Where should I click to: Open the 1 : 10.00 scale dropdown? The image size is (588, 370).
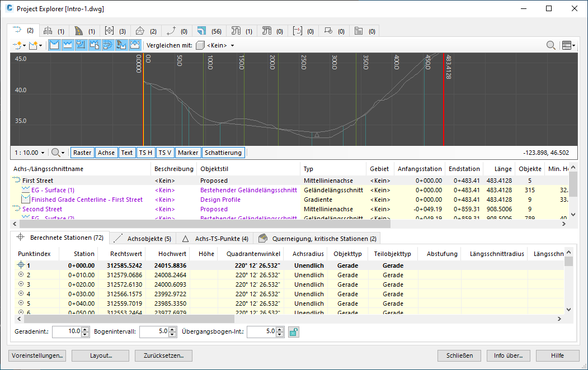29,153
